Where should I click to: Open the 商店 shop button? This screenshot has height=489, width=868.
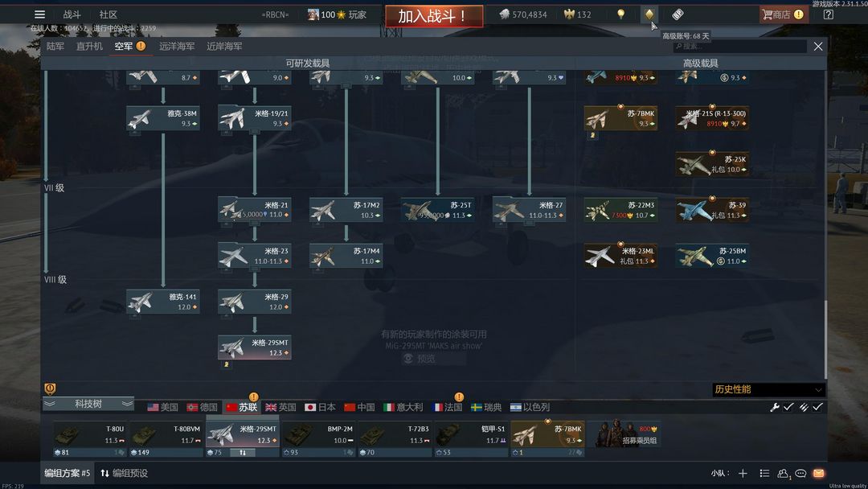click(x=784, y=14)
